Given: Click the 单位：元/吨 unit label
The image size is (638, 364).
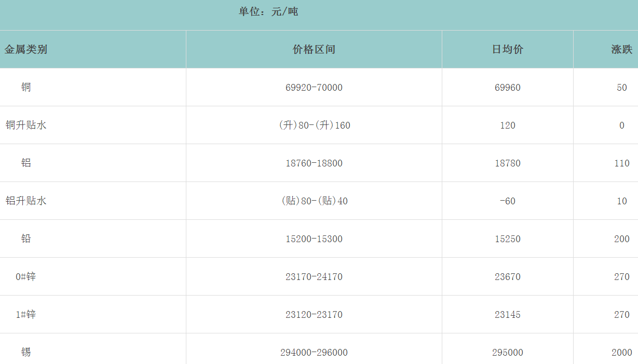Looking at the screenshot, I should click(x=268, y=11).
